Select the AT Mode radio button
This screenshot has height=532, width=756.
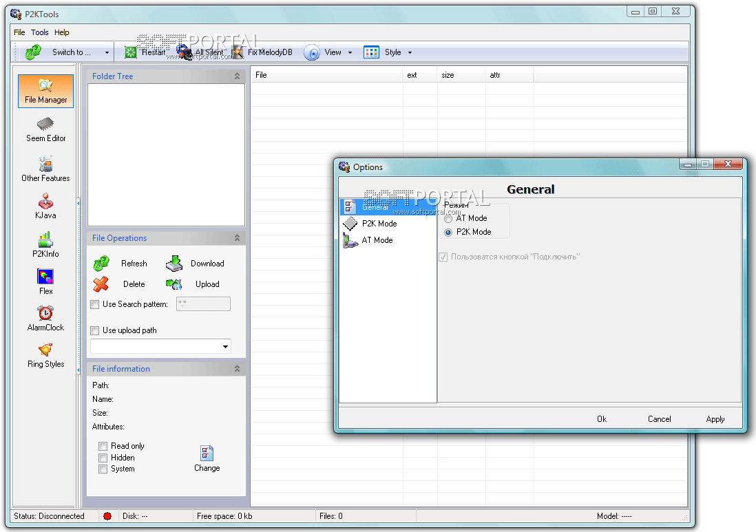tap(448, 219)
